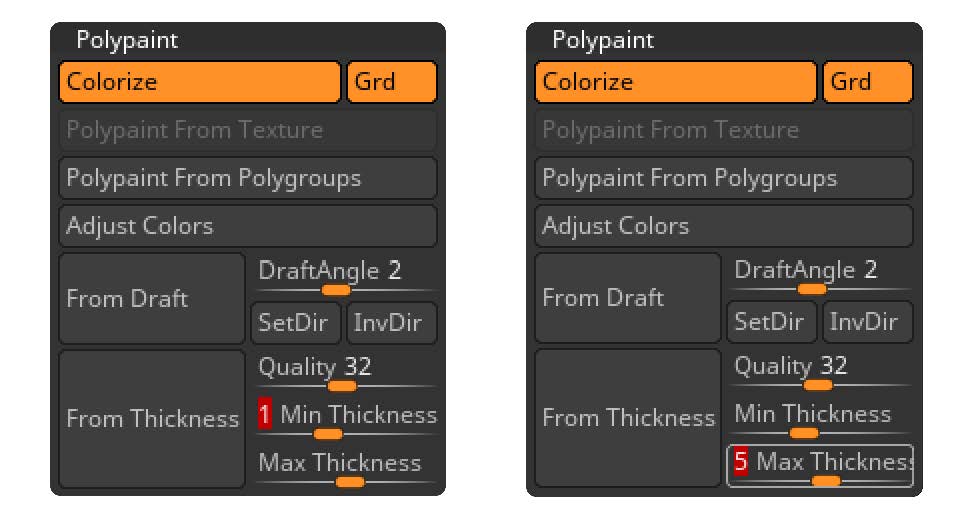This screenshot has width=975, height=518.
Task: Click InvDir in the right panel
Action: click(868, 323)
